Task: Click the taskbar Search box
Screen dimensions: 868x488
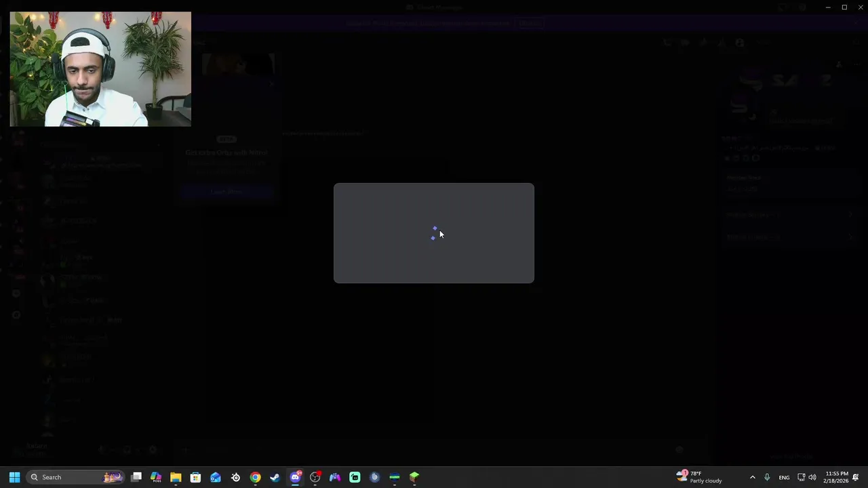Action: tap(75, 477)
